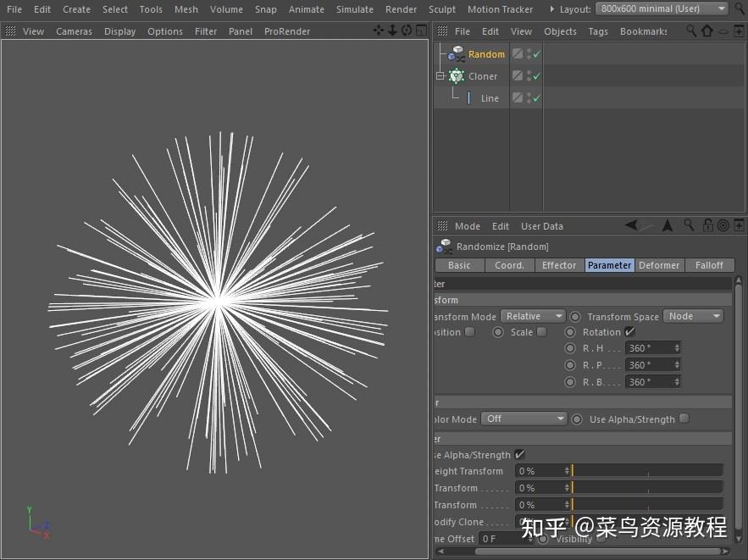Enable the Position checkbox

click(x=470, y=331)
